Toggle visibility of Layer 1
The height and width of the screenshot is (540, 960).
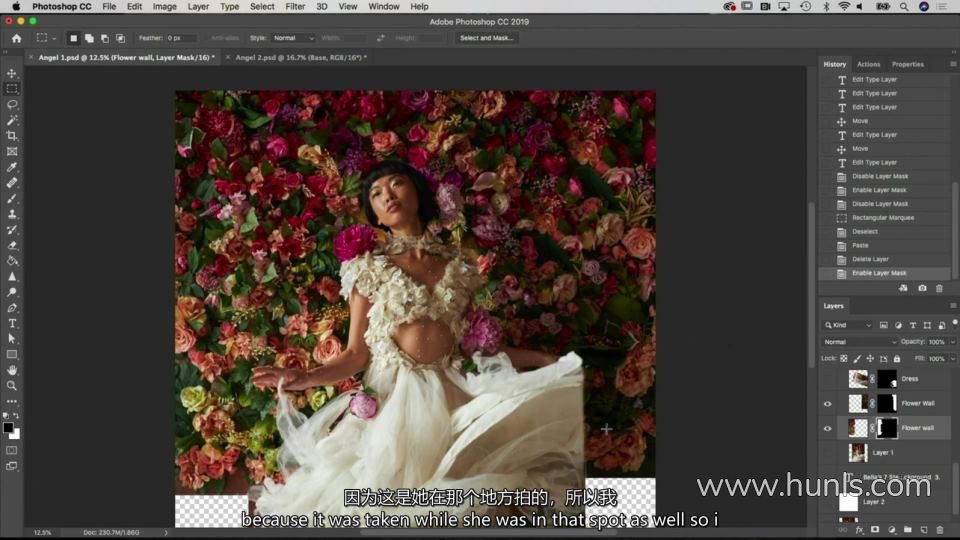click(827, 453)
